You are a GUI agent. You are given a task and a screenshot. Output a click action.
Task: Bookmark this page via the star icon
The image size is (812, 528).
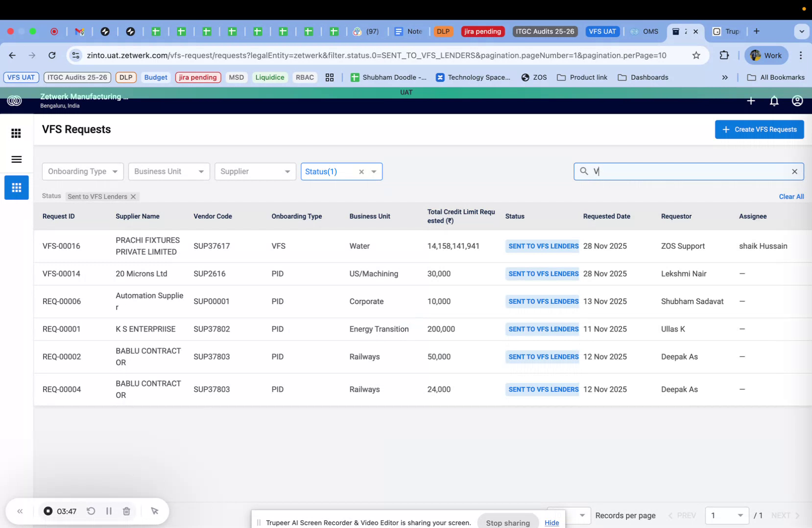point(696,55)
